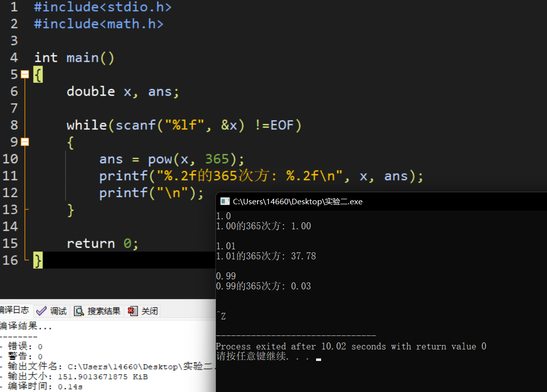Collapse the while-block fold marker on line 9

pyautogui.click(x=25, y=142)
